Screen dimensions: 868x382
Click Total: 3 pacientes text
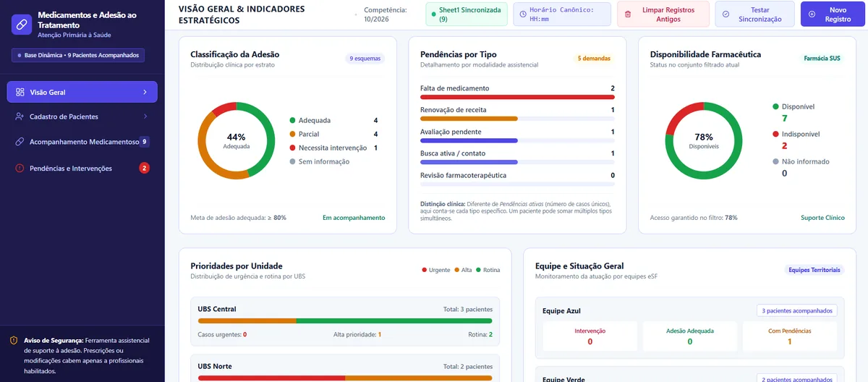click(x=467, y=309)
